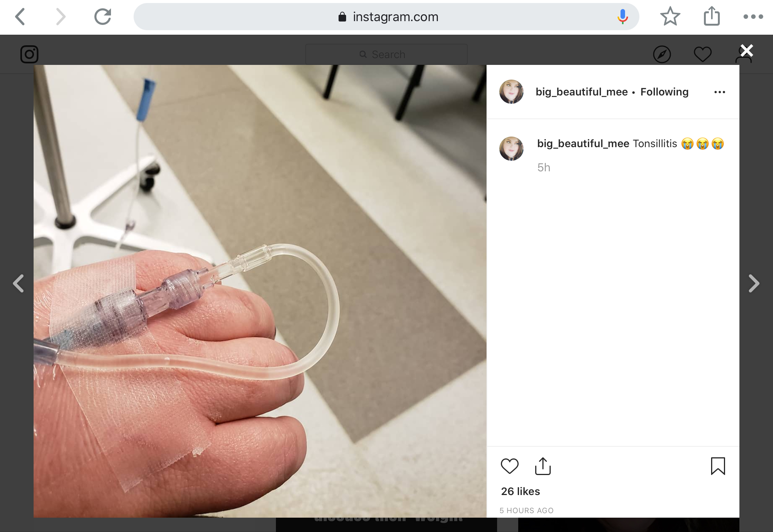Open the browser three-dot menu
Image resolution: width=773 pixels, height=532 pixels.
click(x=753, y=17)
